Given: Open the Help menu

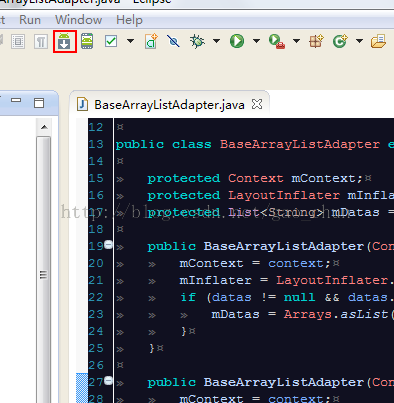Looking at the screenshot, I should [129, 20].
